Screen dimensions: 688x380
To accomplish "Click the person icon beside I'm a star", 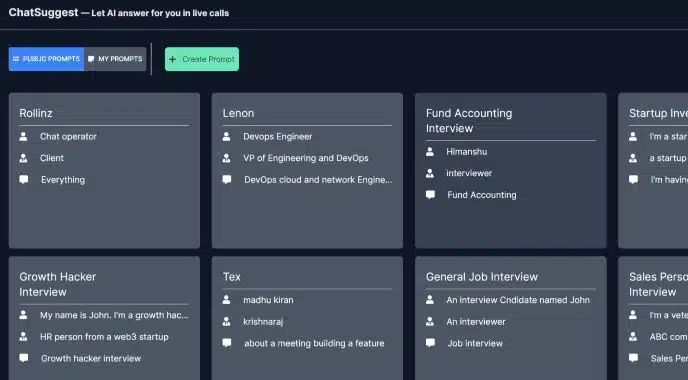I will [633, 136].
